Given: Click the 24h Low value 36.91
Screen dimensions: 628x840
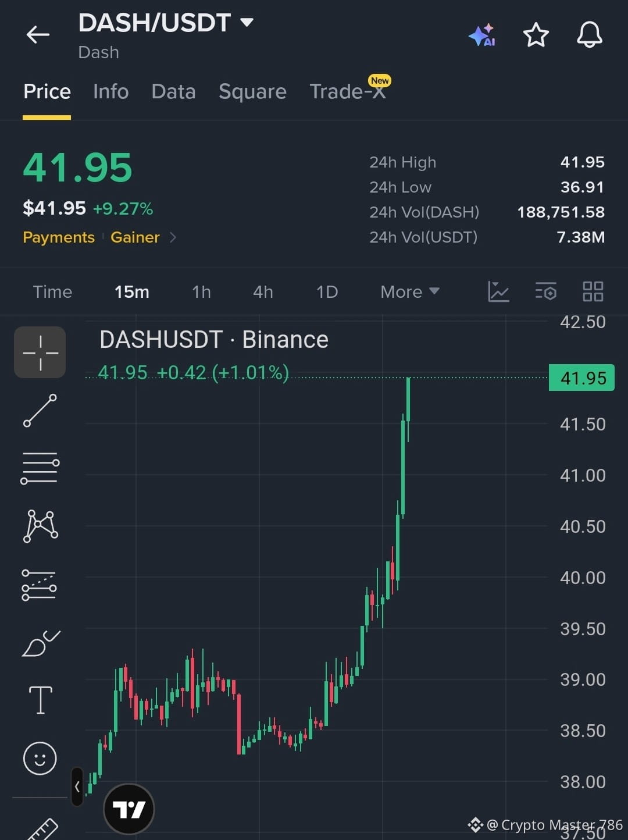Looking at the screenshot, I should tap(582, 187).
